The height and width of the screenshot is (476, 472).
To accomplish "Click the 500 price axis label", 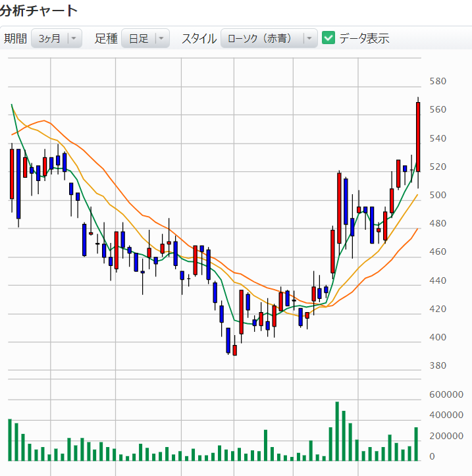I will (x=438, y=195).
